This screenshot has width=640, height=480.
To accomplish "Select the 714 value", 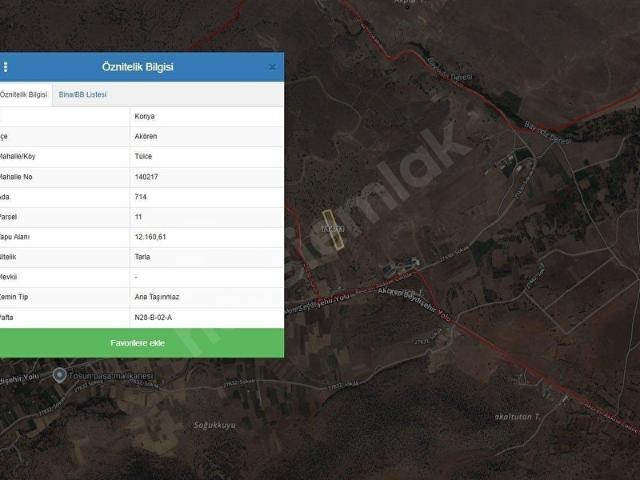I will (140, 197).
